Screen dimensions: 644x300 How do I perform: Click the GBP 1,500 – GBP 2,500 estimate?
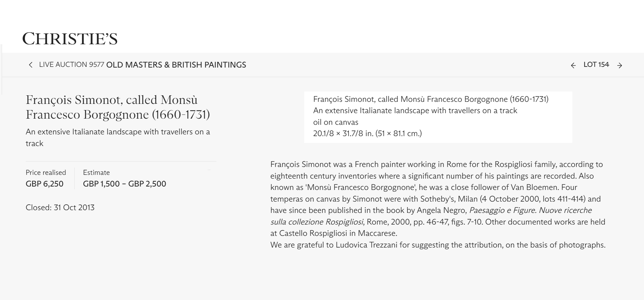pos(124,184)
